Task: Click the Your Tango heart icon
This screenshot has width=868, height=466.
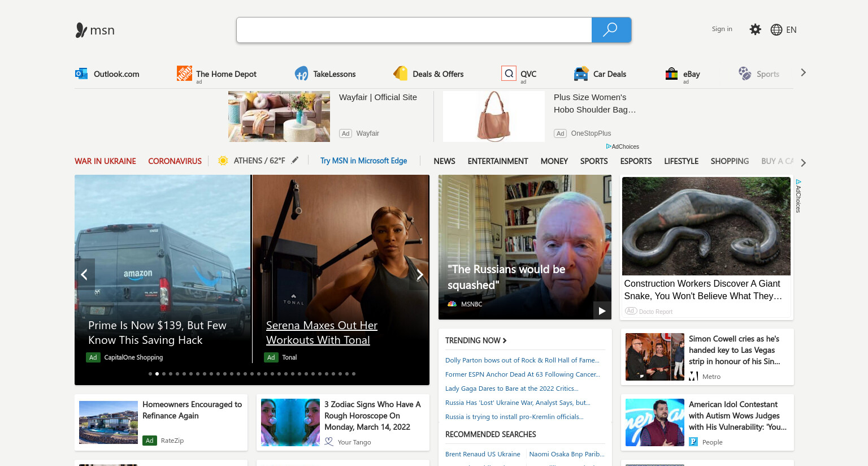Action: [x=329, y=442]
